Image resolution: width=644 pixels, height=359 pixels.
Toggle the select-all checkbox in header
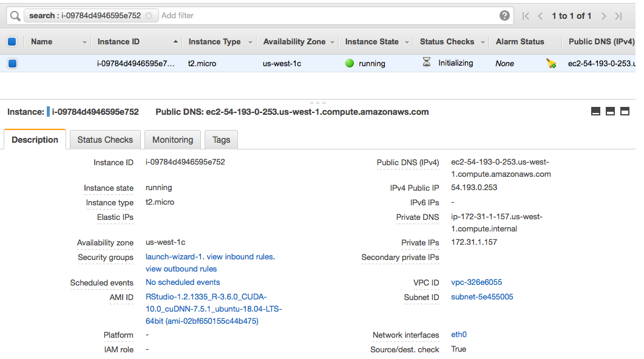tap(12, 41)
